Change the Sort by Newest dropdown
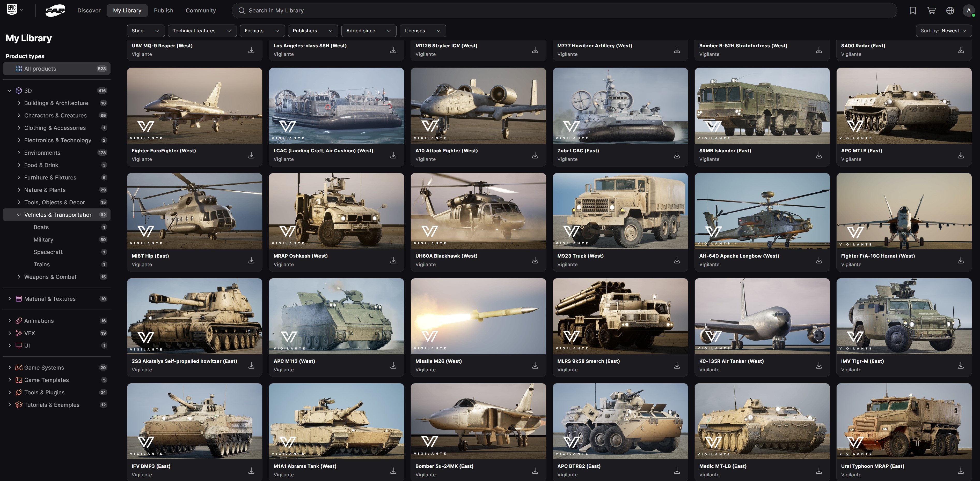 944,31
